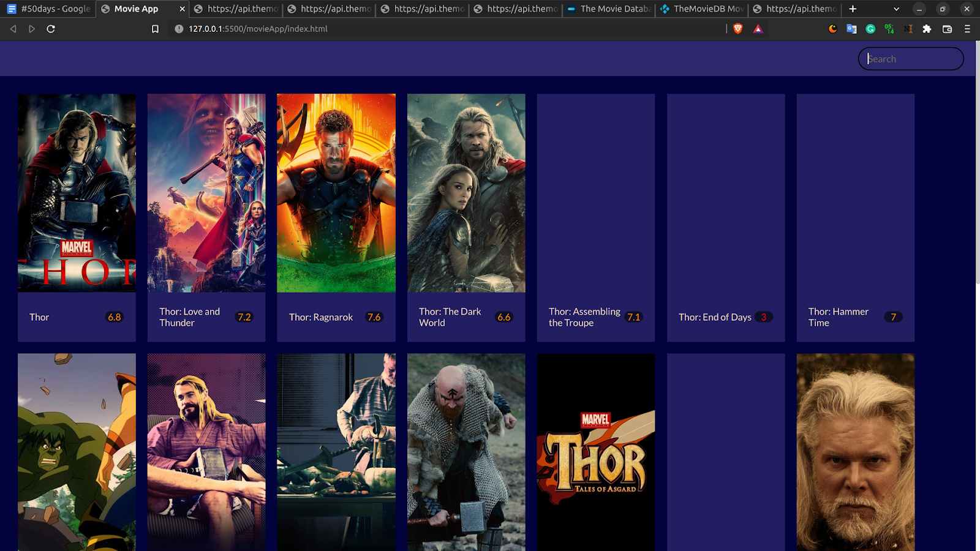Click the site info icon in address bar

pyautogui.click(x=179, y=29)
